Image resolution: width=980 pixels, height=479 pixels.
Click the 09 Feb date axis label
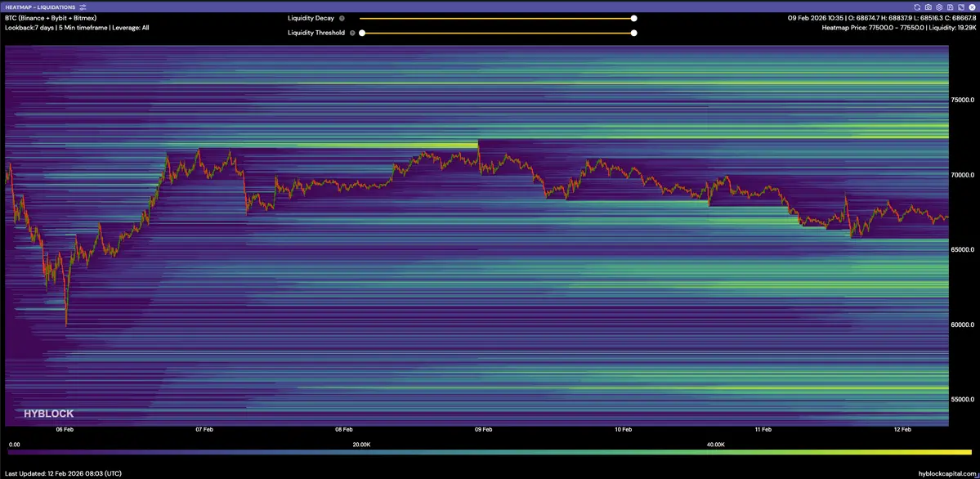click(x=483, y=428)
